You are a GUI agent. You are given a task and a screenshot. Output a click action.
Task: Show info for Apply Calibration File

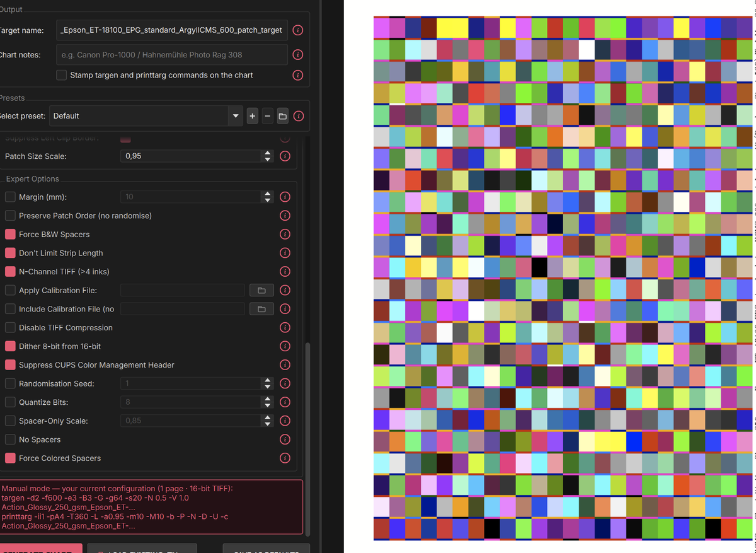pos(285,290)
